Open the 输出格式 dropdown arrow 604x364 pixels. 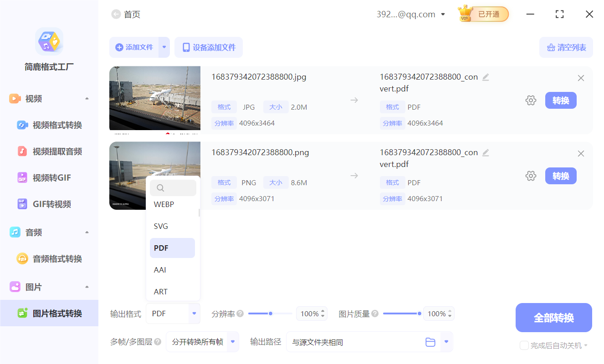(x=195, y=313)
